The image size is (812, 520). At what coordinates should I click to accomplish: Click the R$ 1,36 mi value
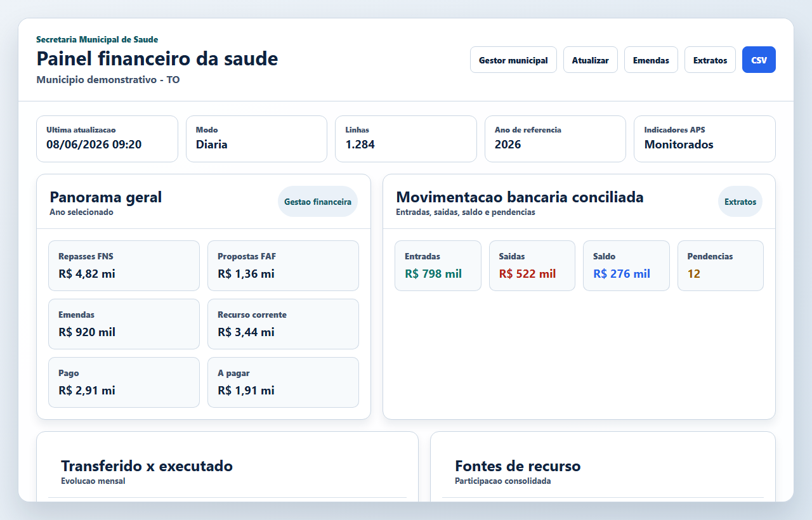pos(246,274)
